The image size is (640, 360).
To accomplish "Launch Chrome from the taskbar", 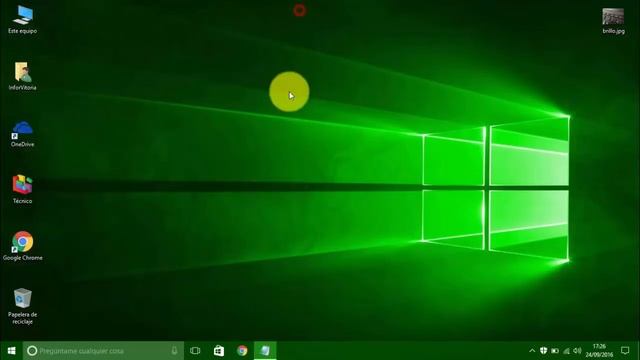I will (242, 351).
